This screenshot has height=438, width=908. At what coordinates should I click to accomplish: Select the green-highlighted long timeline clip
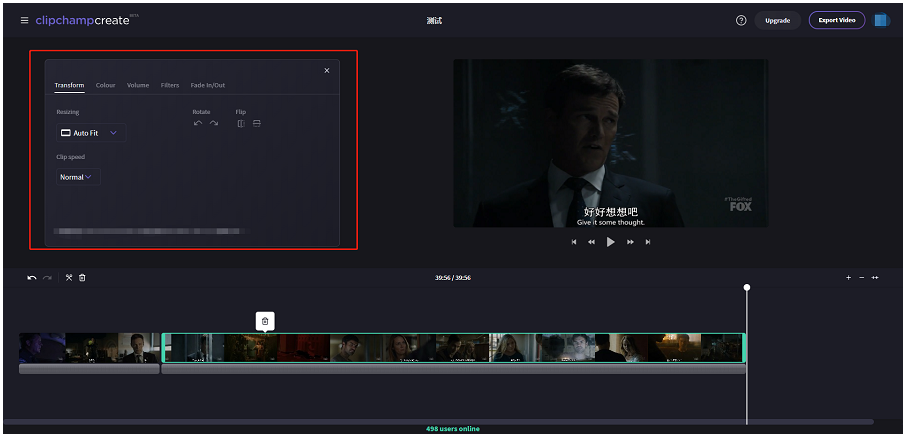[x=453, y=348]
